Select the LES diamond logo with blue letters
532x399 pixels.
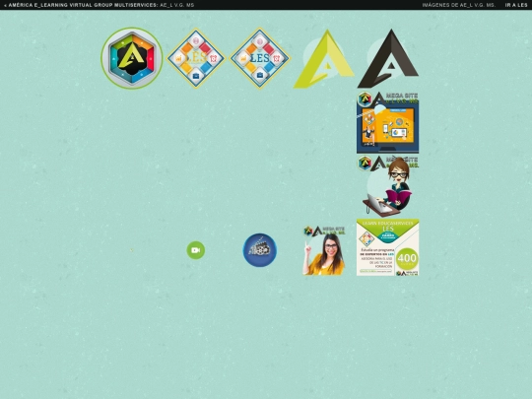point(260,58)
